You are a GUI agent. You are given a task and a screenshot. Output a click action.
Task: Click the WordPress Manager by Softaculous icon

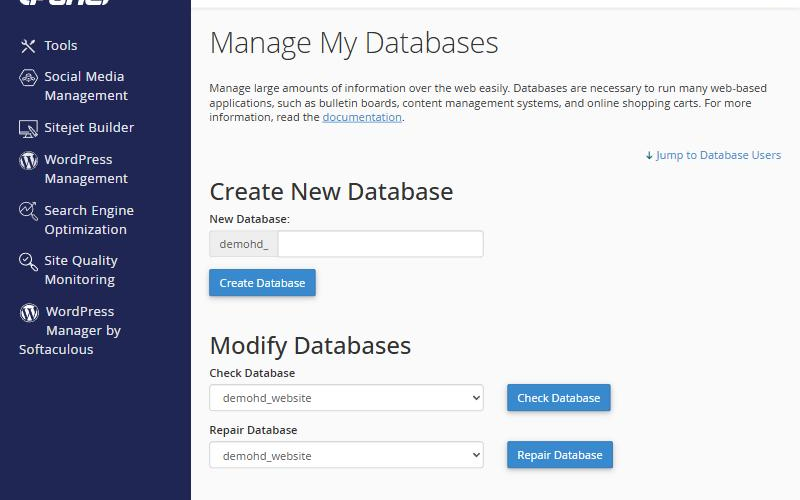coord(29,312)
